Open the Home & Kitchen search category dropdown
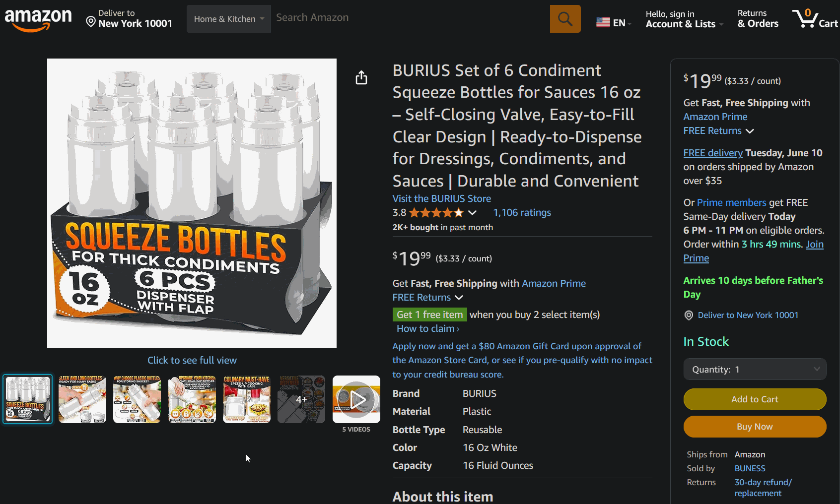This screenshot has height=504, width=840. coord(228,19)
